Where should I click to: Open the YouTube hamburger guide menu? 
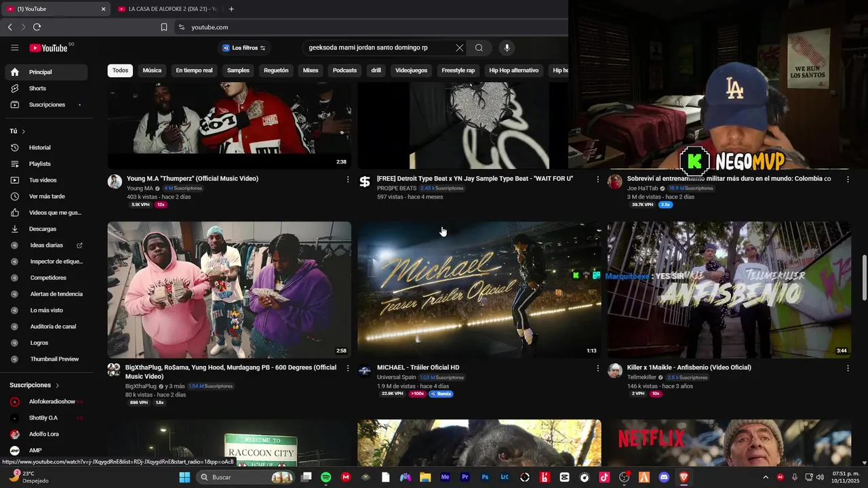(x=14, y=47)
